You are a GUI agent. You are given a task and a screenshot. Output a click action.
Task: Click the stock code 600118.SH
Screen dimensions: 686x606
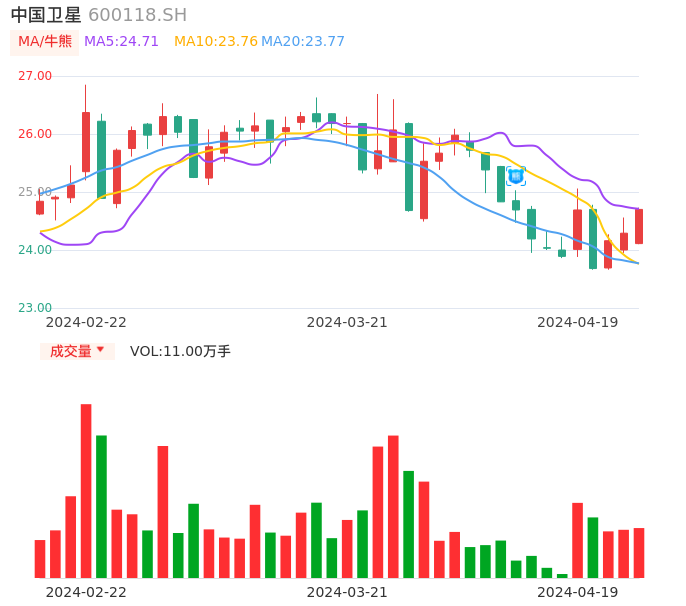click(x=137, y=15)
